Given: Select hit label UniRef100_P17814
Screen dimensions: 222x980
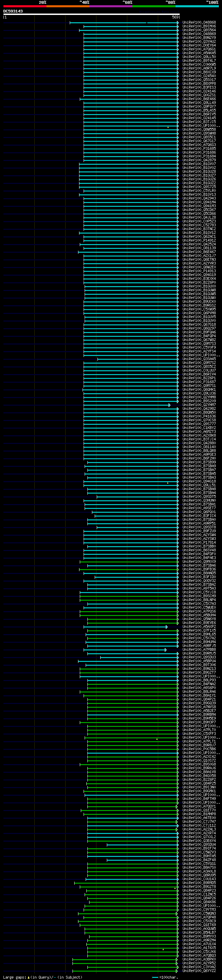Looking at the screenshot, I should pos(199,543).
